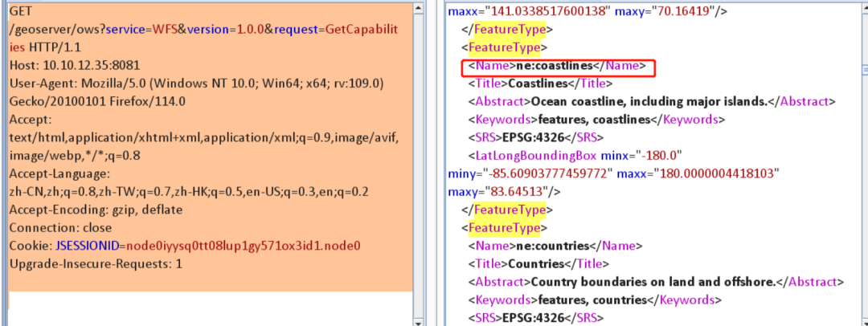
Task: Click the Keywords 'features, countries' line
Action: pyautogui.click(x=595, y=300)
